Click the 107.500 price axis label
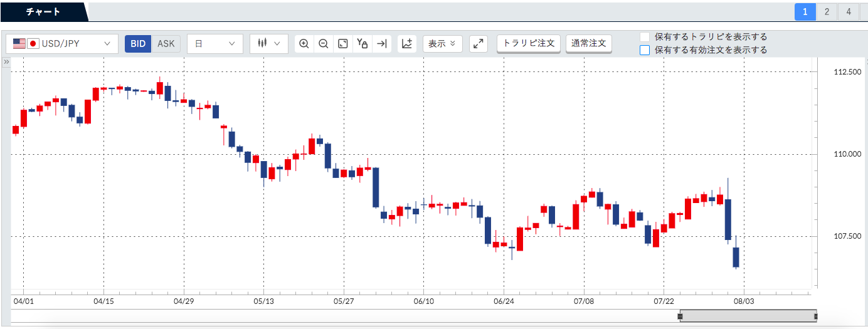Image resolution: width=868 pixels, height=329 pixels. 847,236
